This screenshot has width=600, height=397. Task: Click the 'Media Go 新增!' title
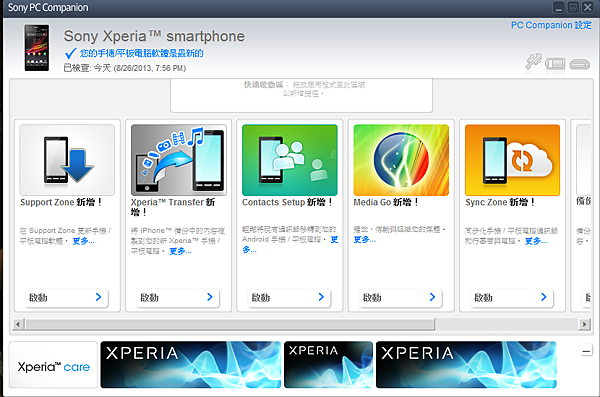(x=386, y=202)
